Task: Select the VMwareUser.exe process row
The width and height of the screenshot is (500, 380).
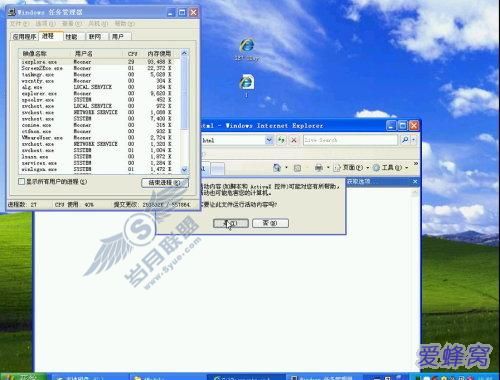Action: click(x=100, y=138)
